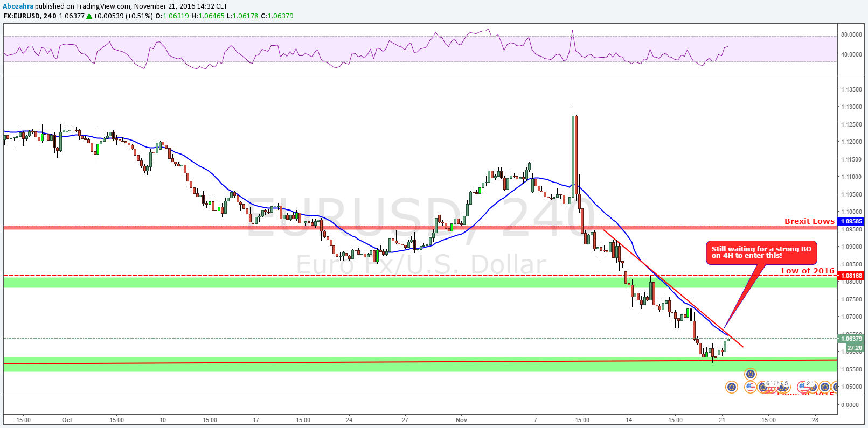Viewport: 868px width, 428px height.
Task: Open the US flag event below EU icon
Action: point(751,387)
